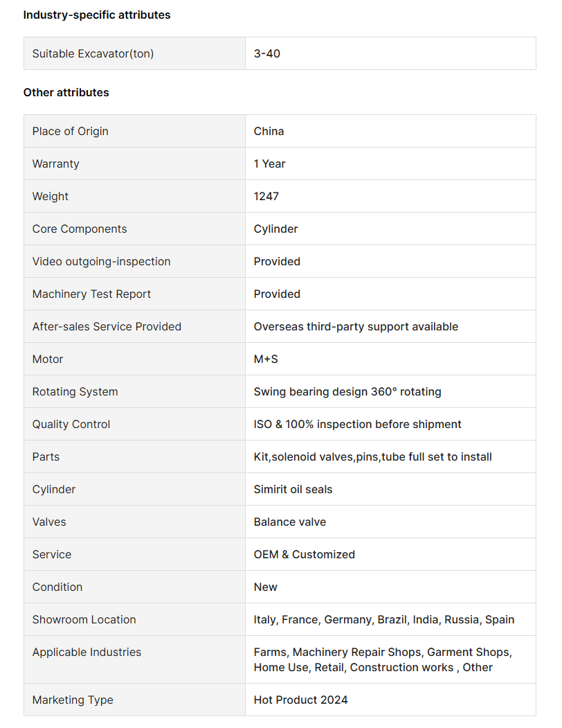Click Overseas third-party support available text
The width and height of the screenshot is (562, 728).
coord(356,326)
